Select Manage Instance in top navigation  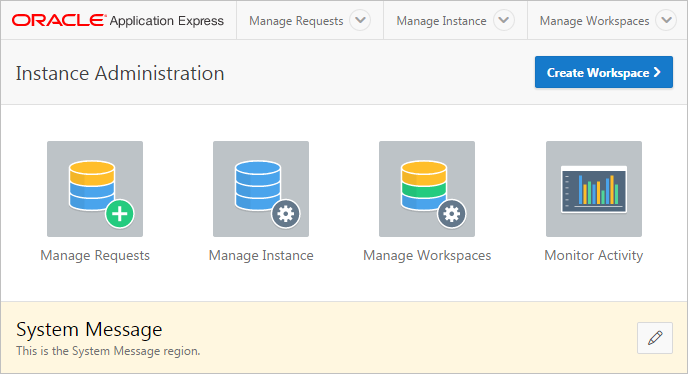click(x=441, y=21)
